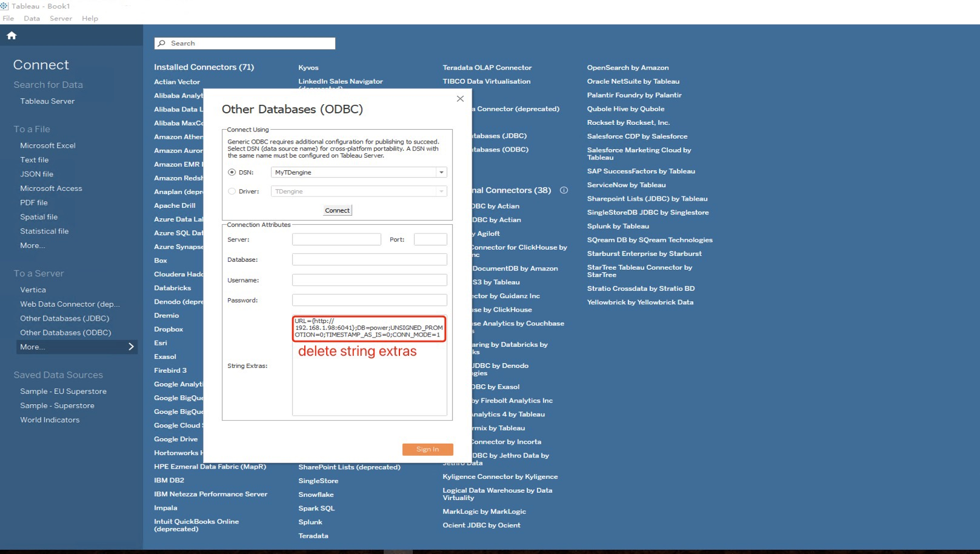Click the info icon beside Additional Connectors

click(x=564, y=190)
